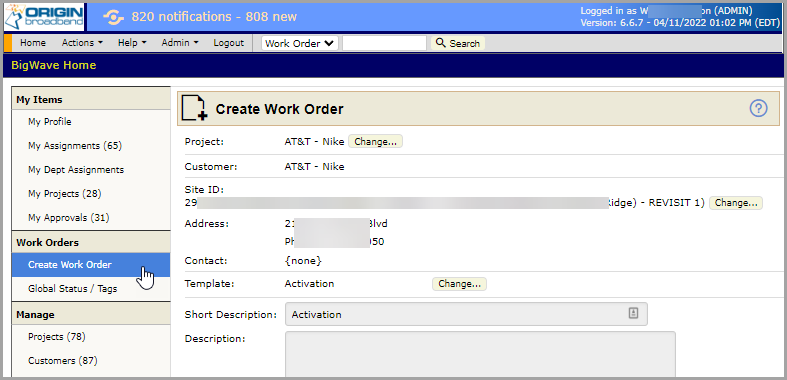Screen dimensions: 787x380
Task: Click into the Short Description field
Action: (x=466, y=314)
